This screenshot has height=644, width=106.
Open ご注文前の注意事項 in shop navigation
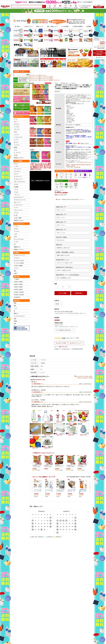tap(78, 27)
